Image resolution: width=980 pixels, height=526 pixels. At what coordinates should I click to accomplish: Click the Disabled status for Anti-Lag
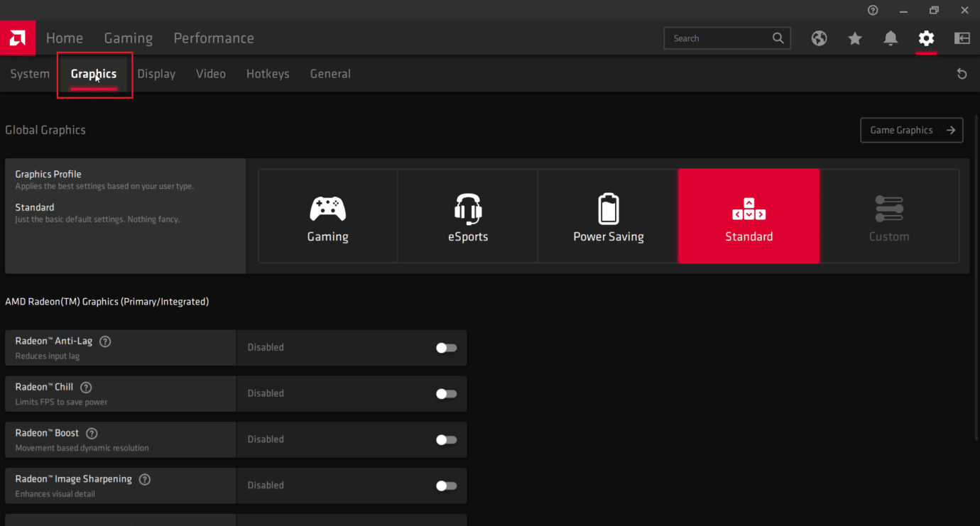pos(266,348)
